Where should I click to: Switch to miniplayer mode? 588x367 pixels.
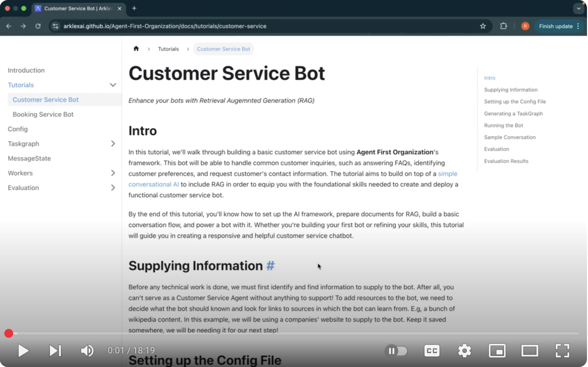[x=497, y=351]
